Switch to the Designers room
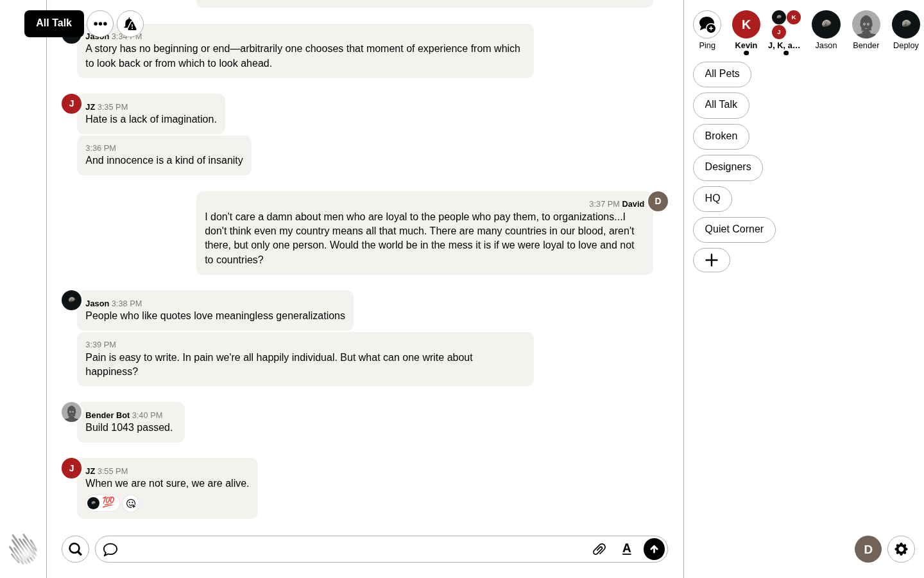Screen dimensions: 924x578 728,167
